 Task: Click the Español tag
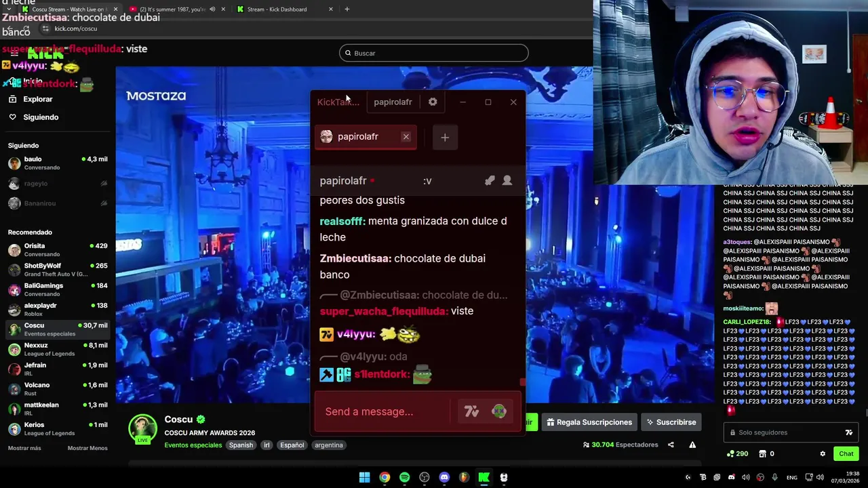tap(292, 445)
